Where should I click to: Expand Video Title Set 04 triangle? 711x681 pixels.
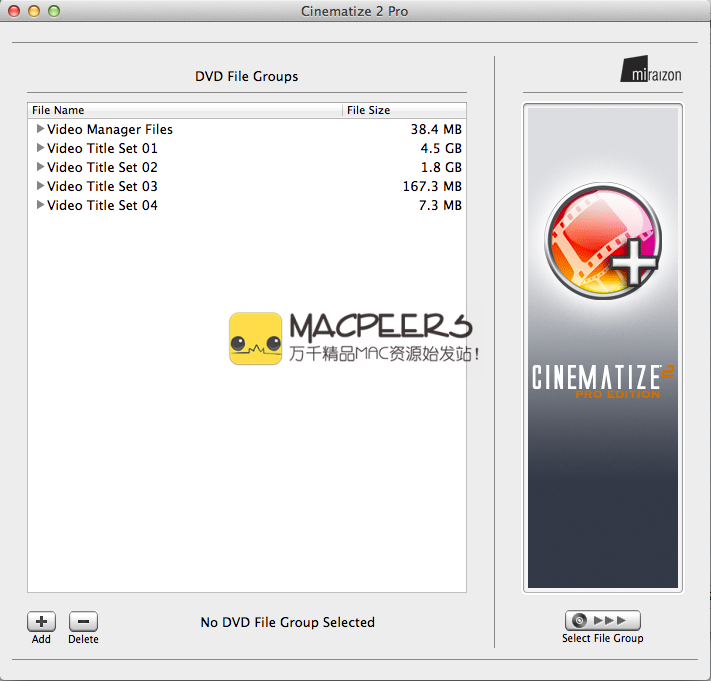[40, 205]
